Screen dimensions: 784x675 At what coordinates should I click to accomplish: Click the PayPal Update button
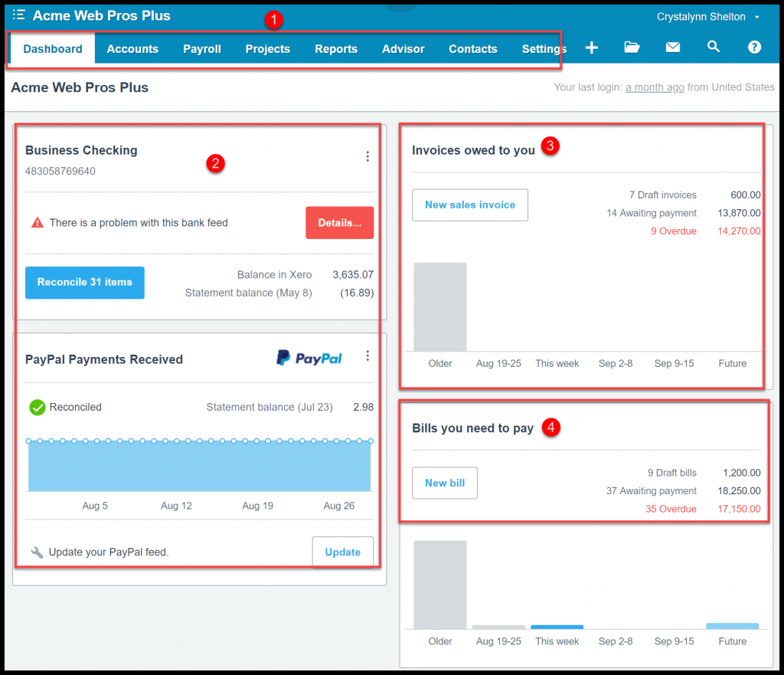coord(343,552)
